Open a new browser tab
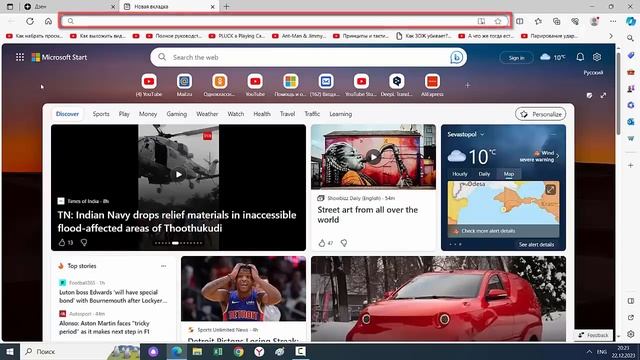Image resolution: width=640 pixels, height=360 pixels. [227, 7]
